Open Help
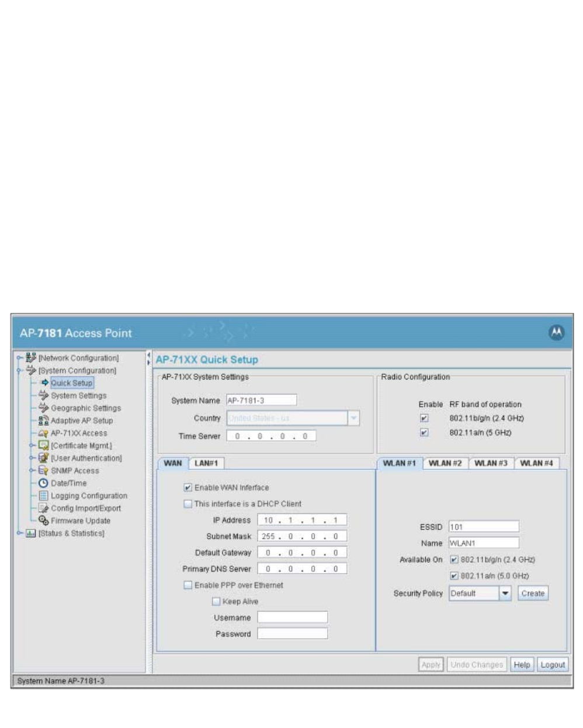 pos(522,664)
